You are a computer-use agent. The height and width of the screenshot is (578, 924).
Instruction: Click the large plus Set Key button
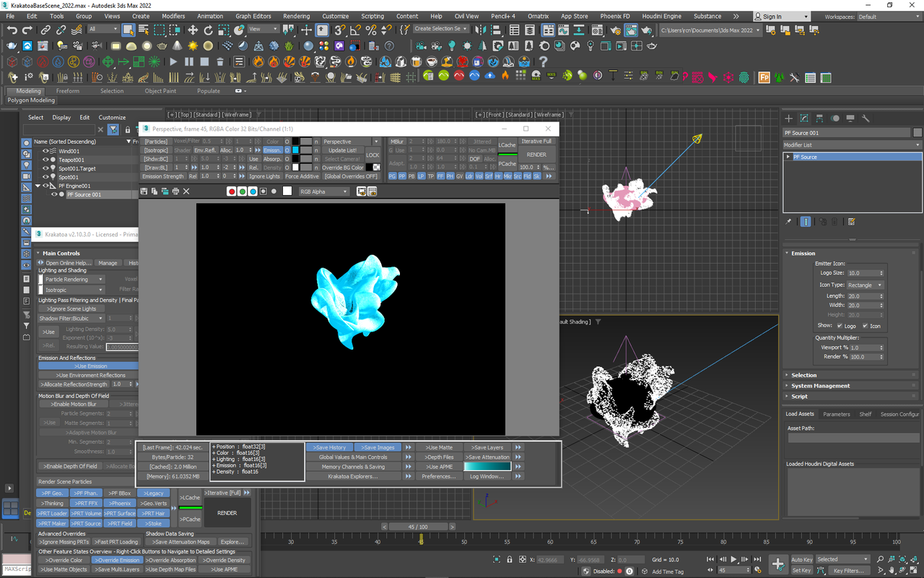[x=777, y=564]
